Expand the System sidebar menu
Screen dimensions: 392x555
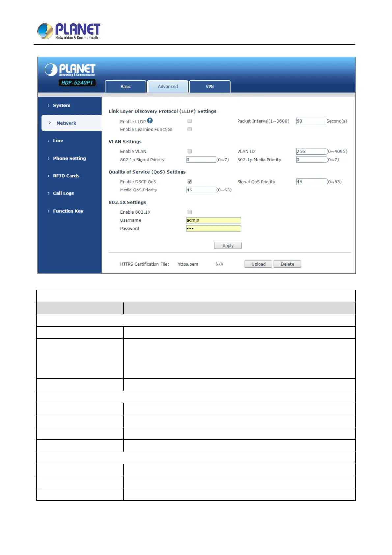click(x=62, y=105)
